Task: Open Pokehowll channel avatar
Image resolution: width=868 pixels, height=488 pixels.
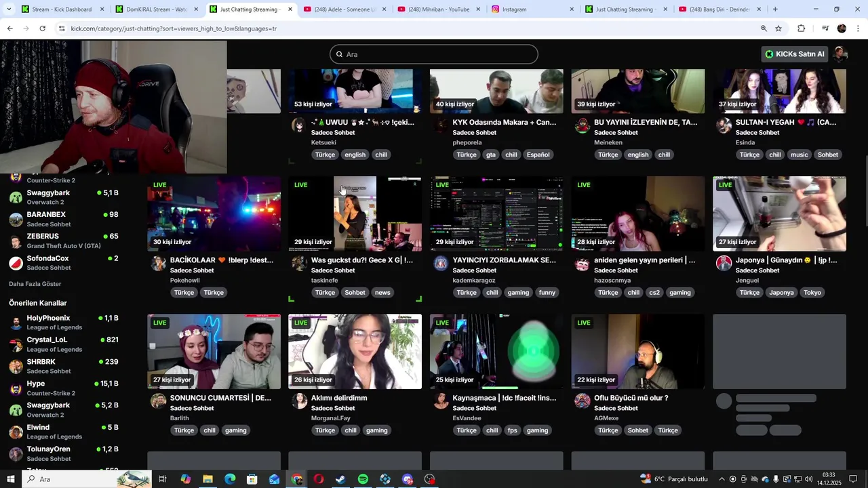Action: pos(158,263)
